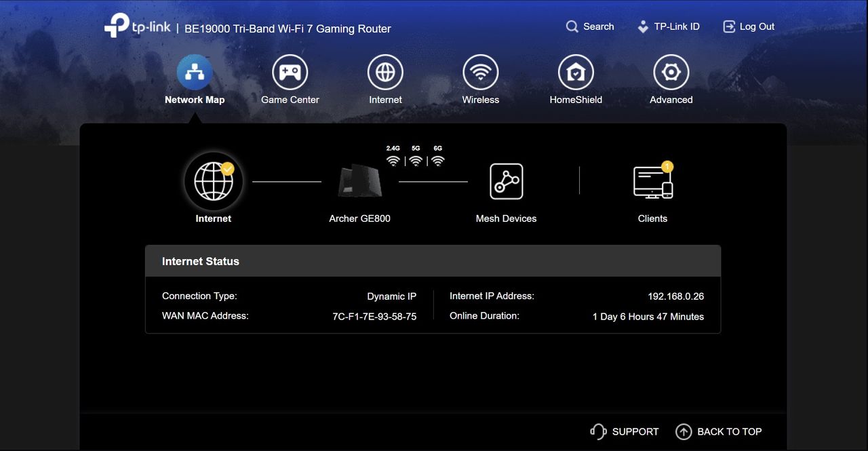Click the Mesh Devices label

[507, 218]
